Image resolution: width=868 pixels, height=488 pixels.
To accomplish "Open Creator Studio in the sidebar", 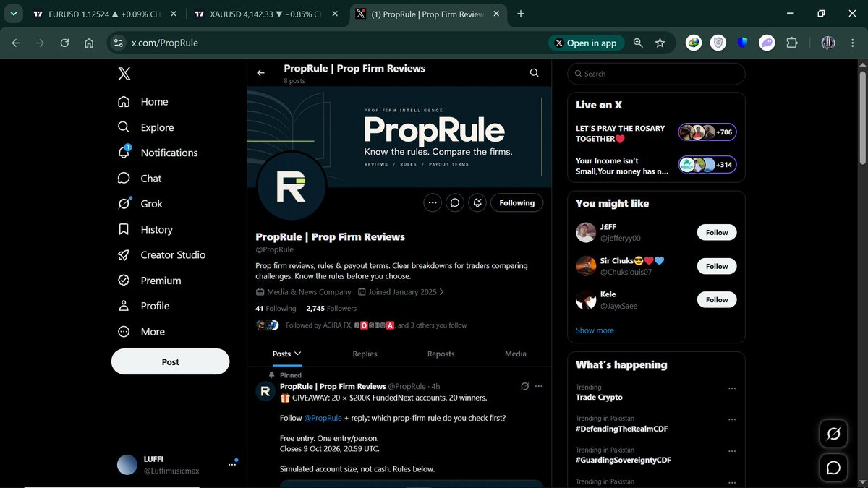I will tap(162, 255).
